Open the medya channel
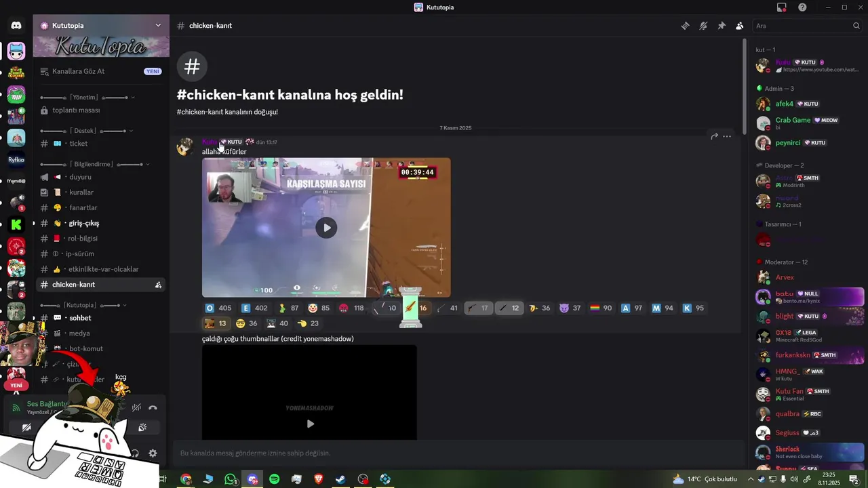 pos(100,333)
